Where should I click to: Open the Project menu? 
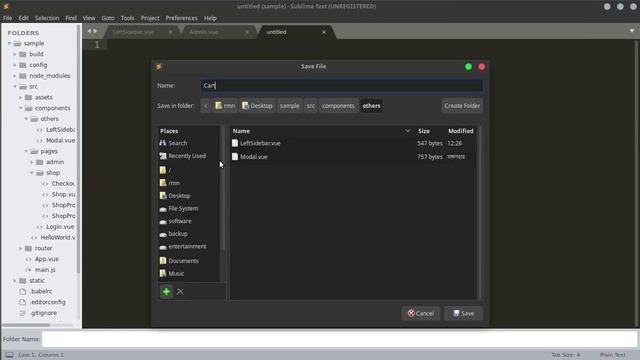[150, 18]
